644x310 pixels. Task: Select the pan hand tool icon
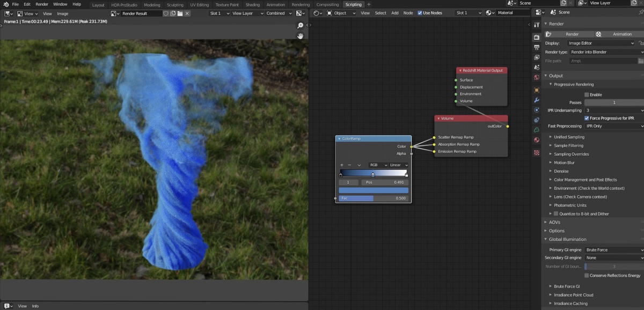point(301,36)
